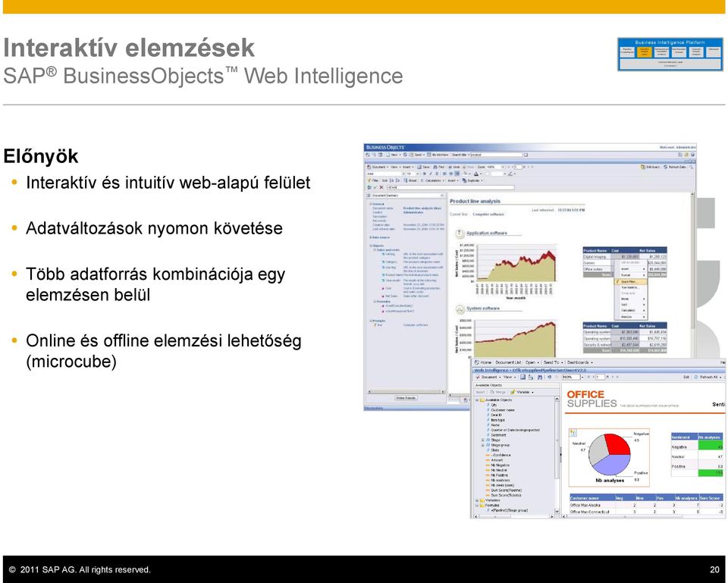Click Refresh All in the Office Supplies window
This screenshot has height=583, width=728.
tap(709, 378)
